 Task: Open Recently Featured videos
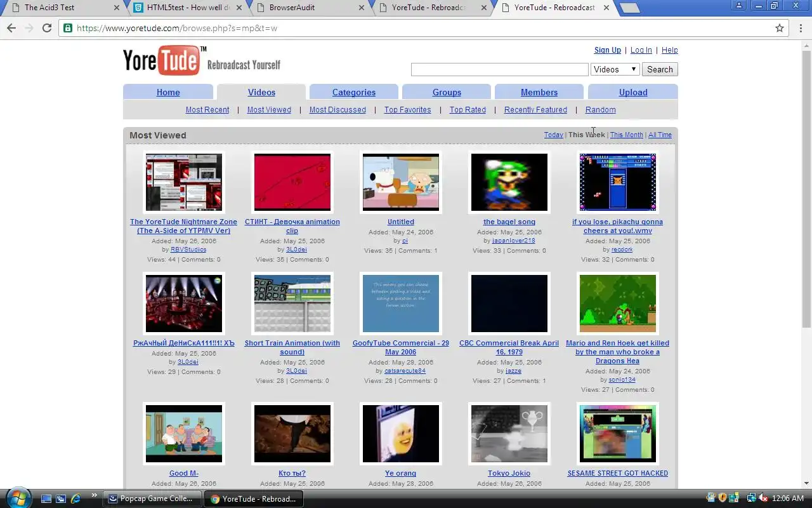coord(535,110)
